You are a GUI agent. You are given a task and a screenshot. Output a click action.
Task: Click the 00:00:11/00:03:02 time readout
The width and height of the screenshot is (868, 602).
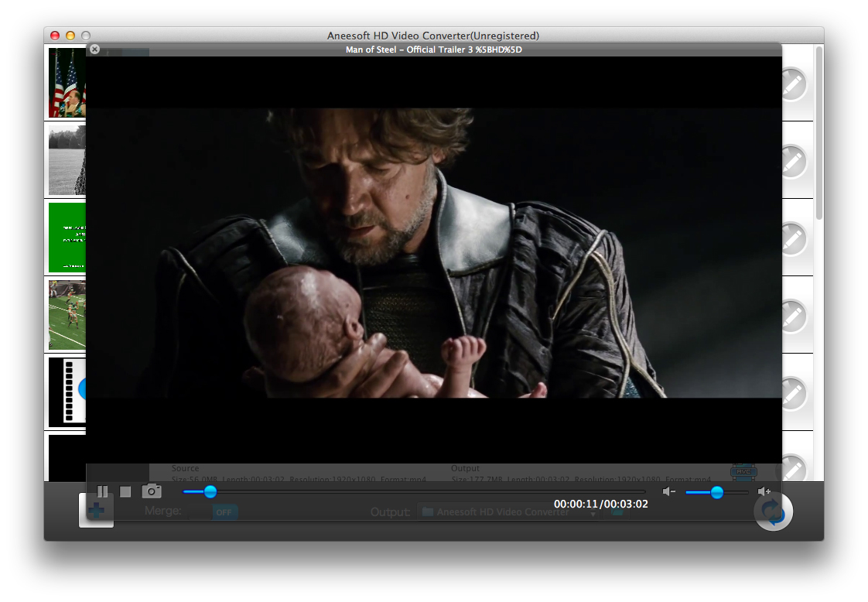[600, 504]
